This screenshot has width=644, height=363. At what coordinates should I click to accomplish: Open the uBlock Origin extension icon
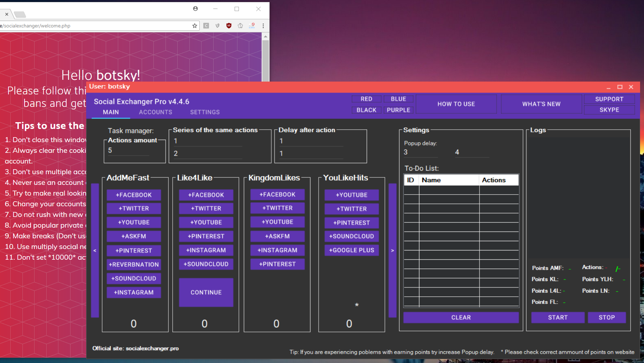229,26
